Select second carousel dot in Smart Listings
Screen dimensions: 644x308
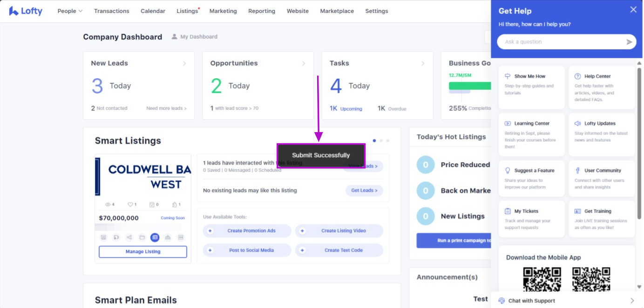(x=381, y=141)
